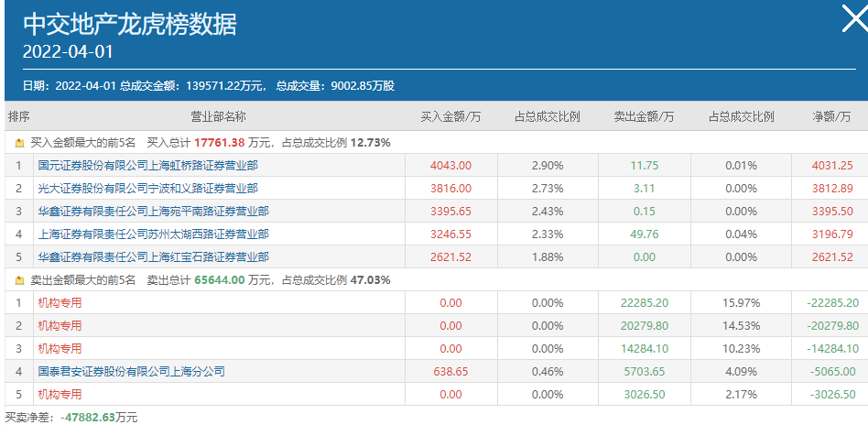868x425 pixels.
Task: Click net amount 4031.25 in first row
Action: [831, 166]
